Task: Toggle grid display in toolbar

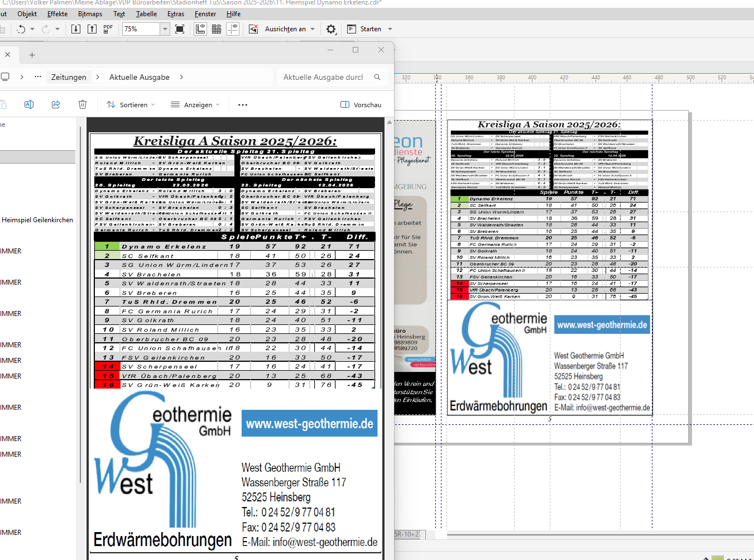Action: [217, 29]
